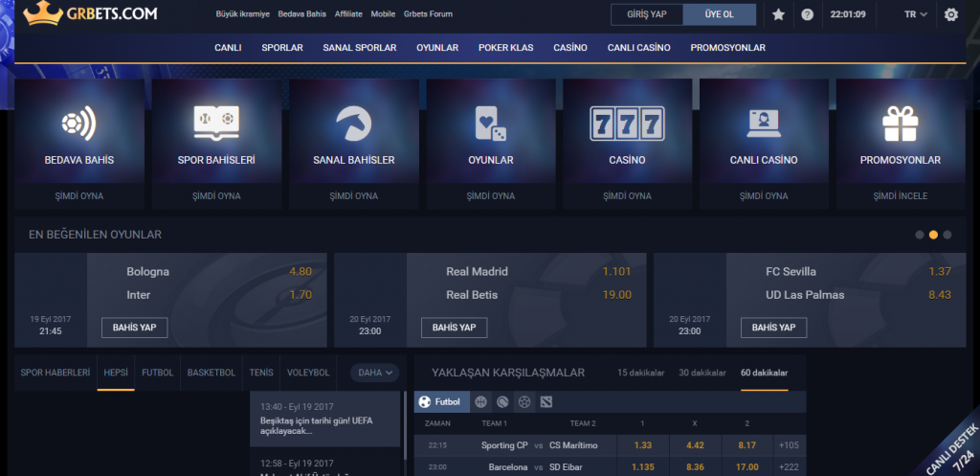Select the tennis ball icon in upcoming matches
This screenshot has width=980, height=476.
tap(502, 401)
